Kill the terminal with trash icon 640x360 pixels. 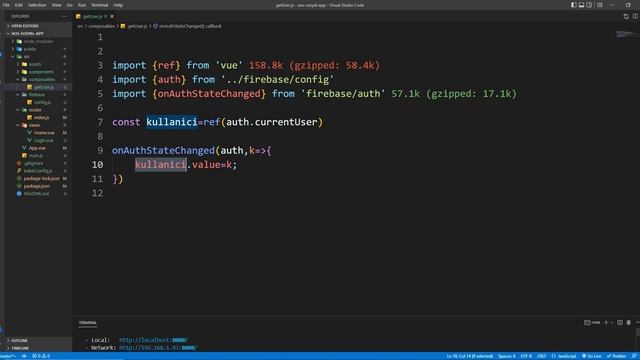coord(629,322)
